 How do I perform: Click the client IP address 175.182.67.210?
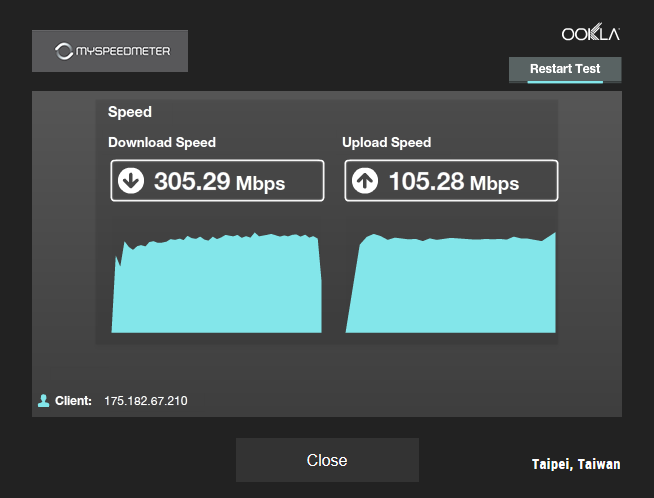click(146, 401)
